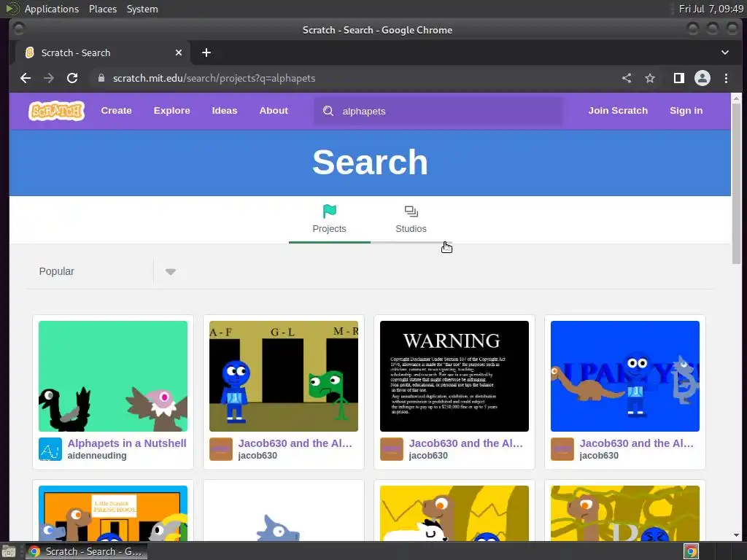This screenshot has width=747, height=560.
Task: Click Join Scratch
Action: [618, 111]
